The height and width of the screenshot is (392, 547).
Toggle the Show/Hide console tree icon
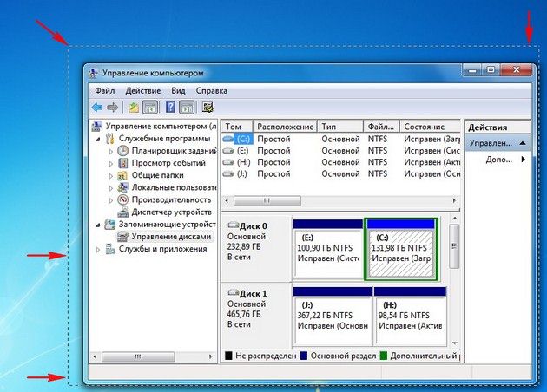tap(150, 108)
